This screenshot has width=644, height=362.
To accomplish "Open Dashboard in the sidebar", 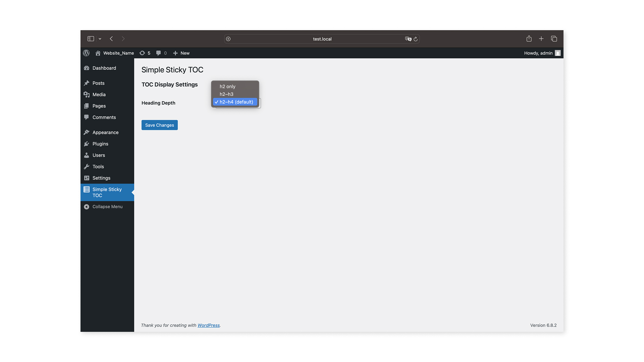I will point(107,68).
